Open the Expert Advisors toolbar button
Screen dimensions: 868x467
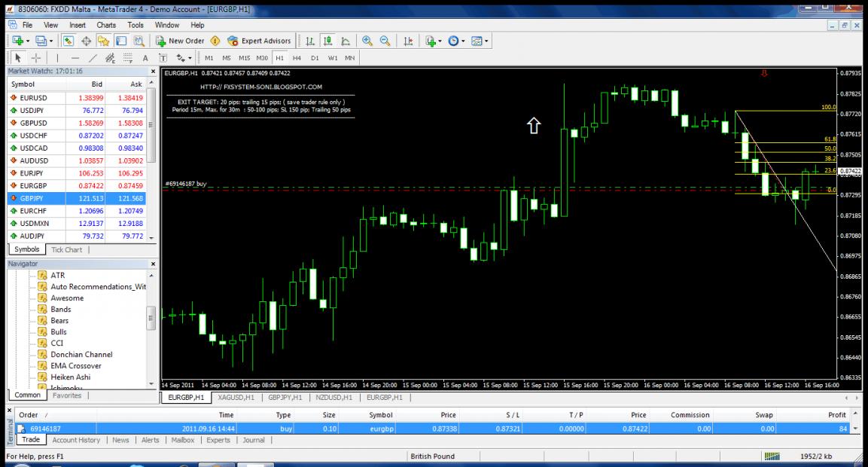point(259,41)
